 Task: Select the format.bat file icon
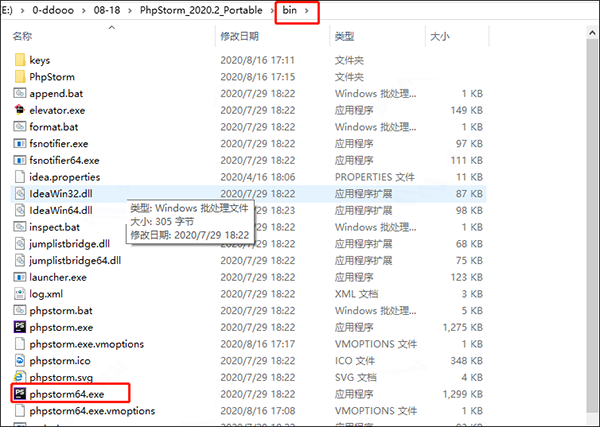(20, 126)
